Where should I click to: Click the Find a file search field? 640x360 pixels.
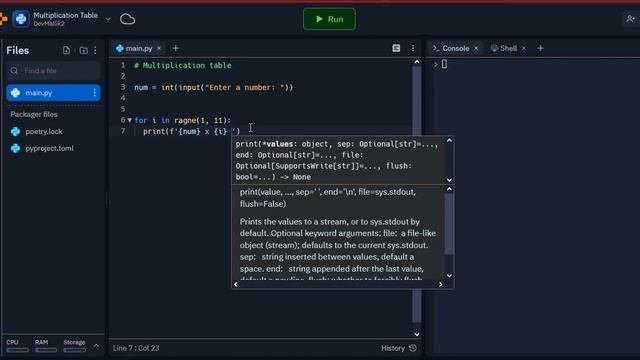[53, 71]
